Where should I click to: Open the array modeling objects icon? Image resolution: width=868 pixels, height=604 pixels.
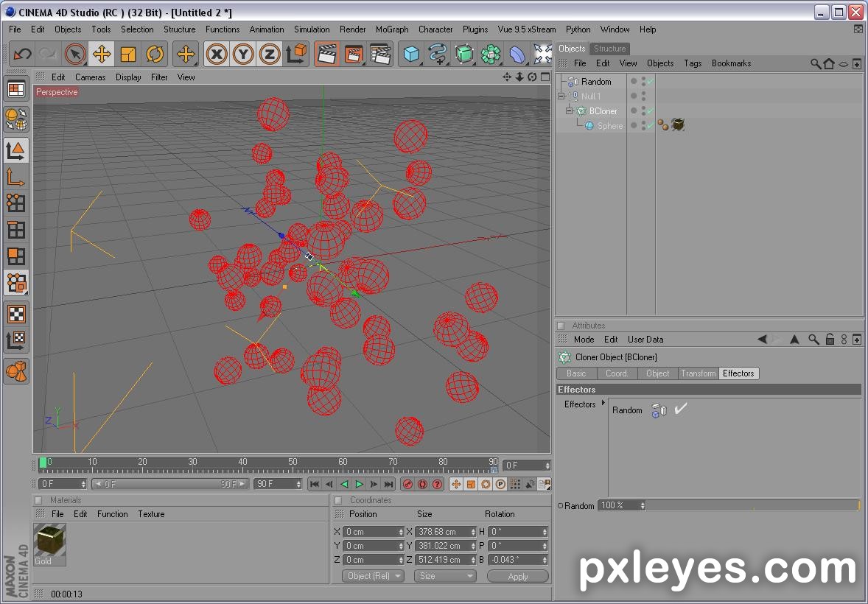click(491, 54)
